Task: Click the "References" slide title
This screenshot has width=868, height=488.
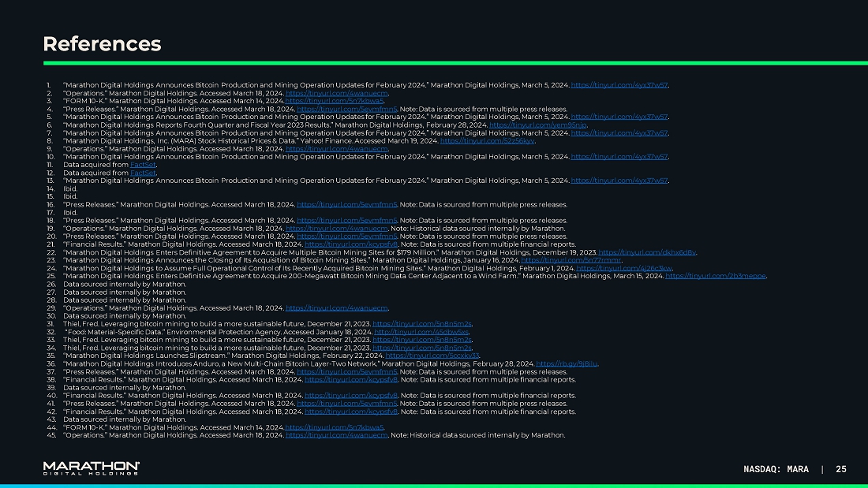Action: 102,44
